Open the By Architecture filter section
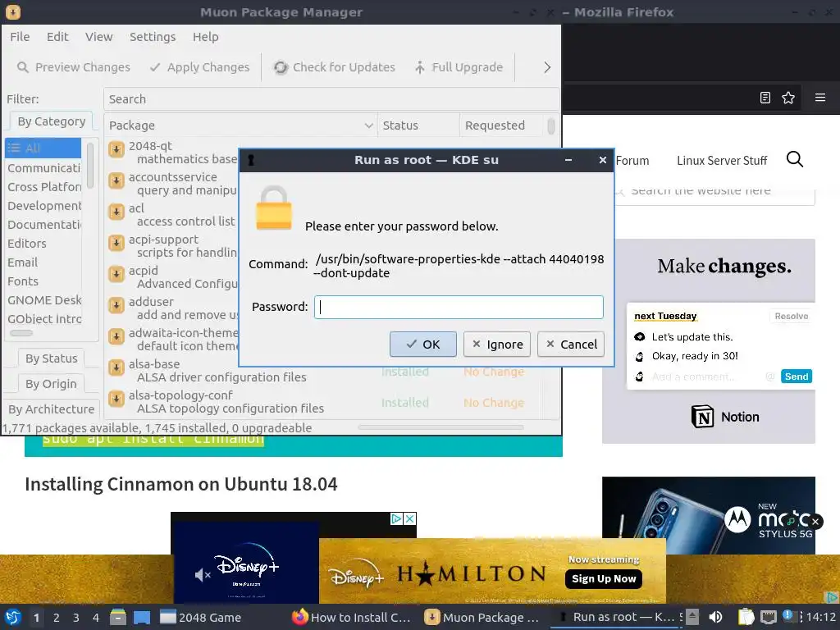Viewport: 840px width, 630px height. 52,409
